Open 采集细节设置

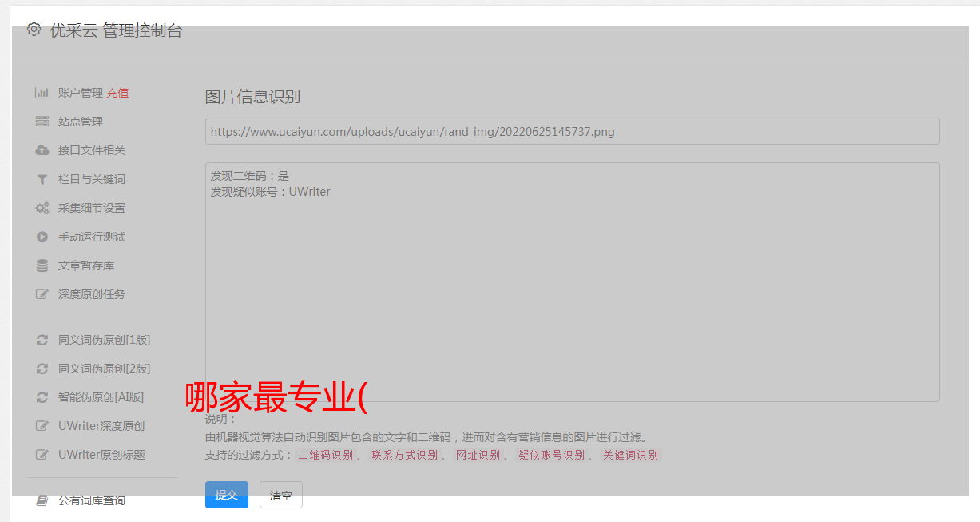[x=92, y=208]
